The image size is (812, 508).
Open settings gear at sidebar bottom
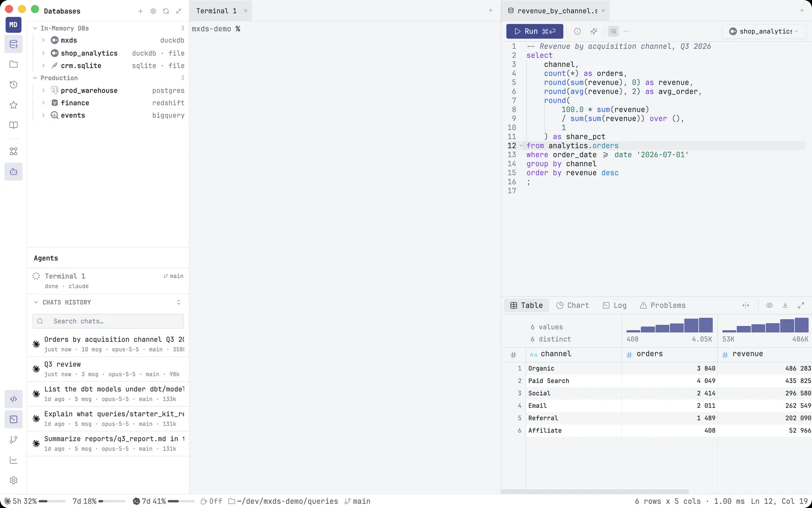coord(14,480)
